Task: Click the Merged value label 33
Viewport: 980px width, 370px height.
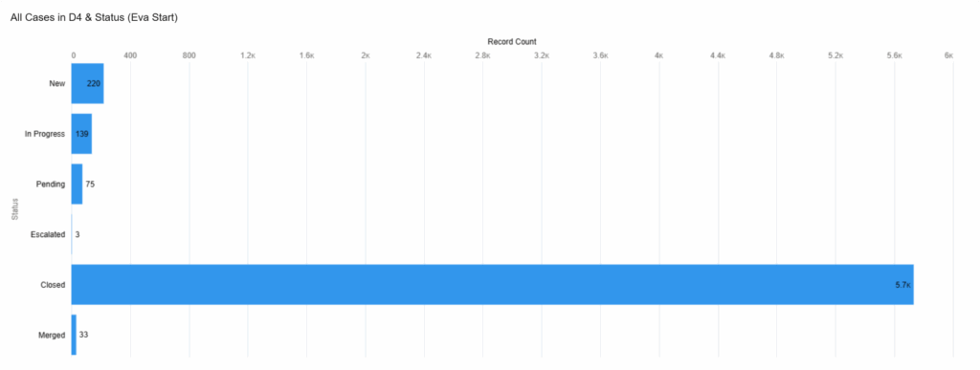Action: [x=84, y=335]
